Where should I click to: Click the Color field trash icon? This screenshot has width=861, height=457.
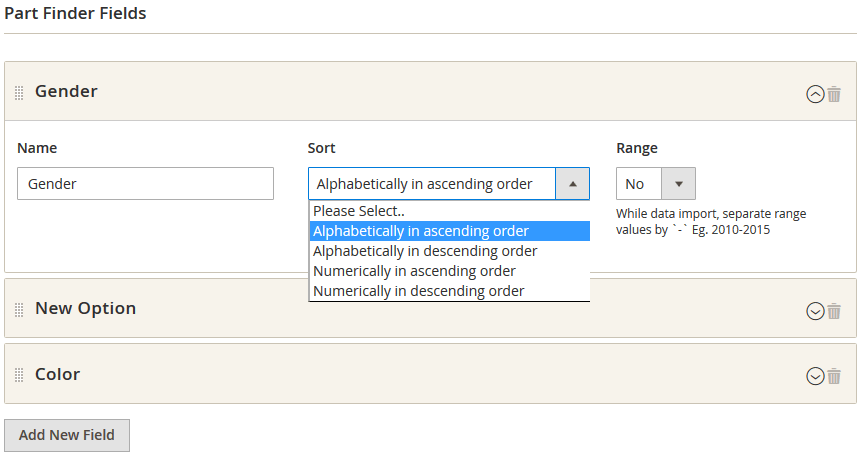tap(834, 376)
